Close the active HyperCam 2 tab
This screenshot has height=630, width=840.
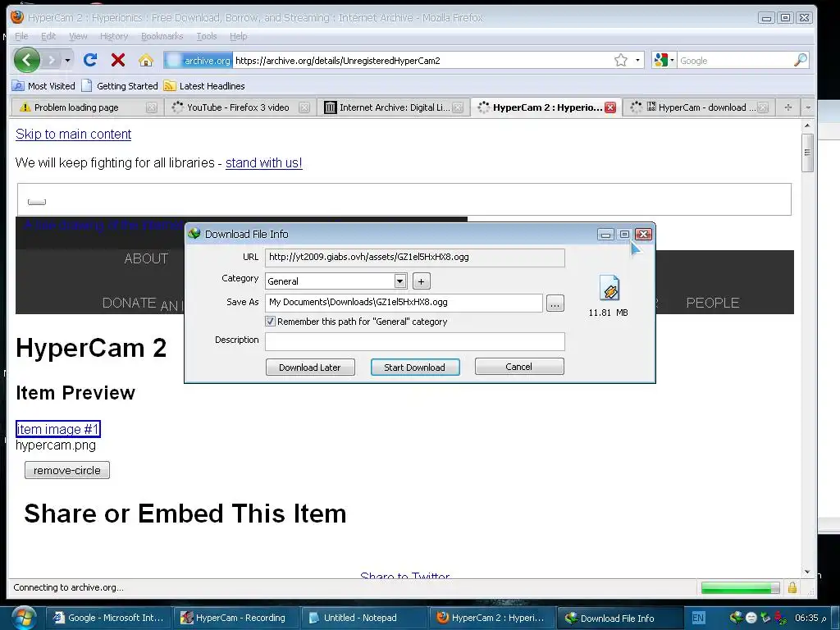[x=610, y=107]
